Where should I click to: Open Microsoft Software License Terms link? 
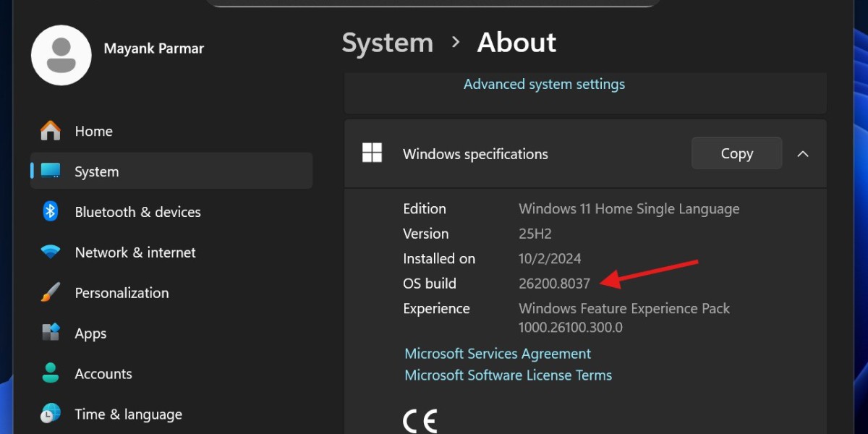[x=508, y=375]
